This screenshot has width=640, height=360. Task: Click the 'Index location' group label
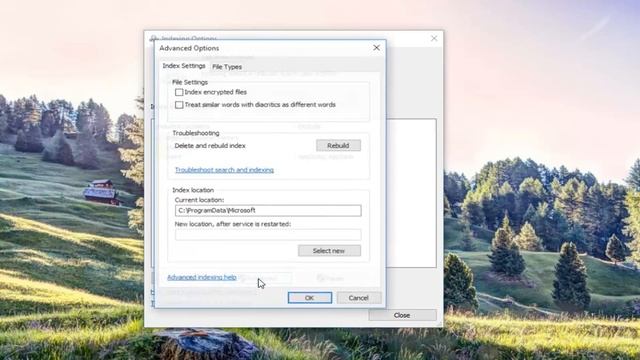coord(193,190)
